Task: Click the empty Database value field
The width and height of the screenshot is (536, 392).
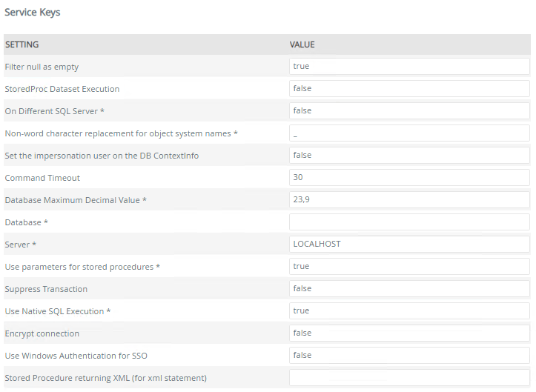Action: [x=409, y=222]
